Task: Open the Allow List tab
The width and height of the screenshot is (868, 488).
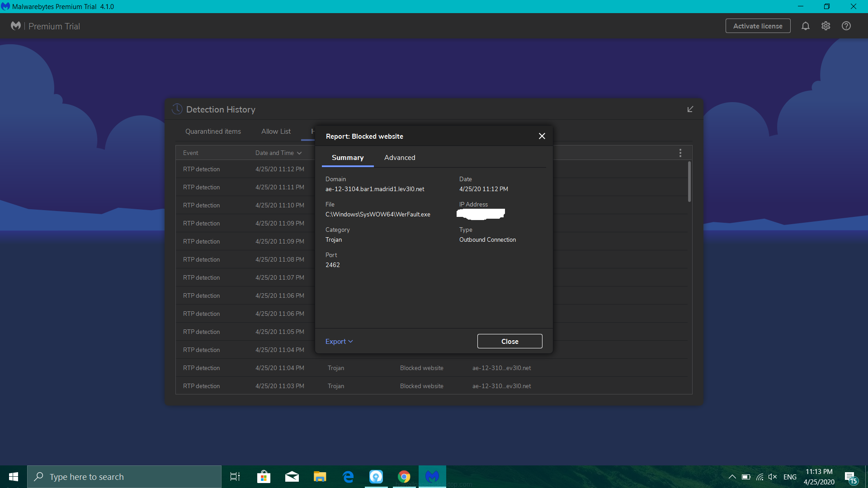Action: click(x=276, y=131)
